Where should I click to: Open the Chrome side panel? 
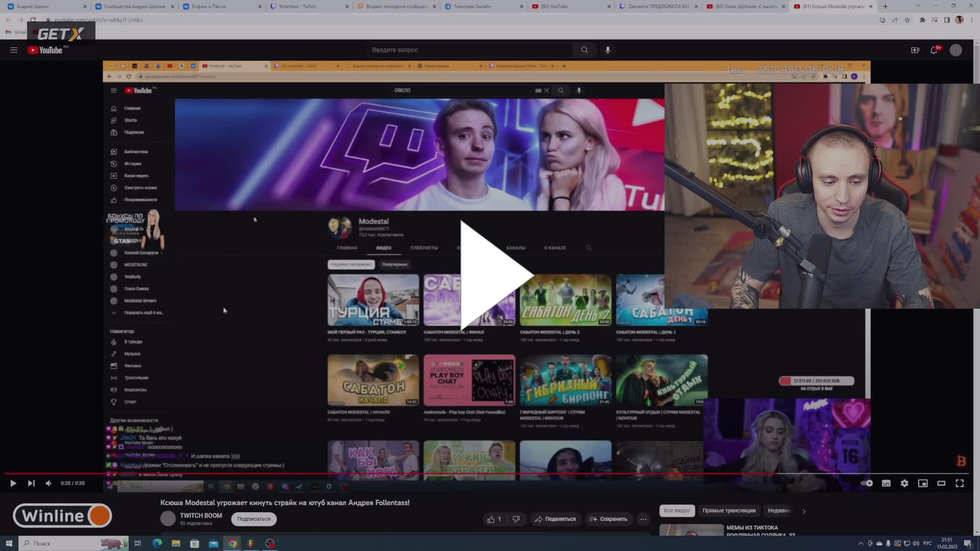coord(947,20)
